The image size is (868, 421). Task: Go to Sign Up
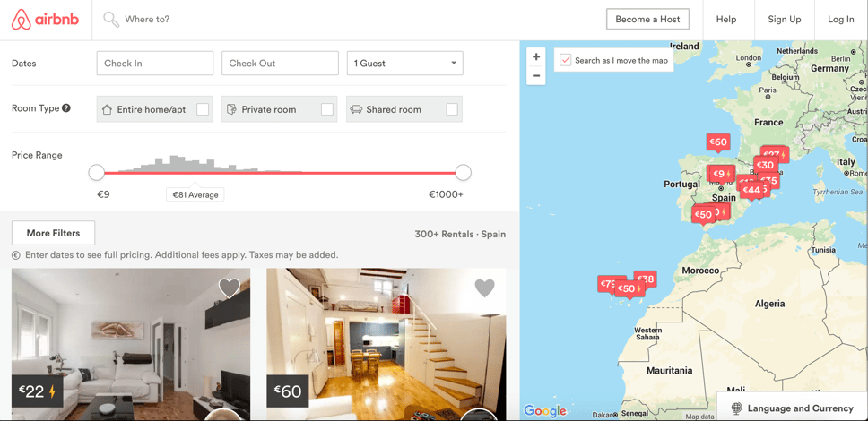tap(784, 20)
